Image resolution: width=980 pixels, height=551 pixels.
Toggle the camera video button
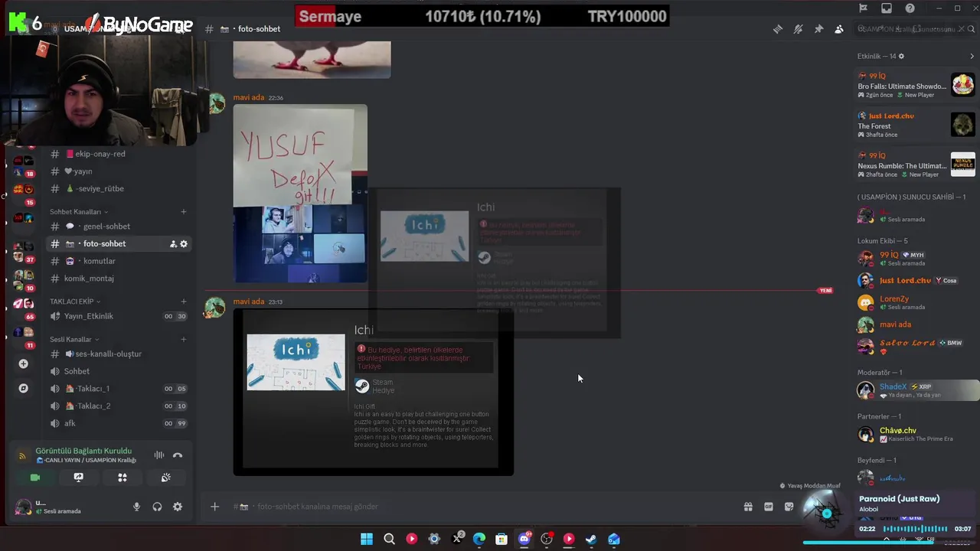click(x=35, y=478)
